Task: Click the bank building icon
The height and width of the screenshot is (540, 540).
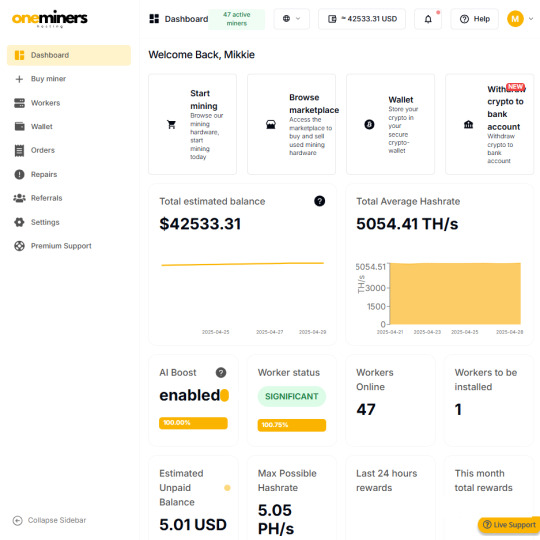Action: pyautogui.click(x=468, y=124)
